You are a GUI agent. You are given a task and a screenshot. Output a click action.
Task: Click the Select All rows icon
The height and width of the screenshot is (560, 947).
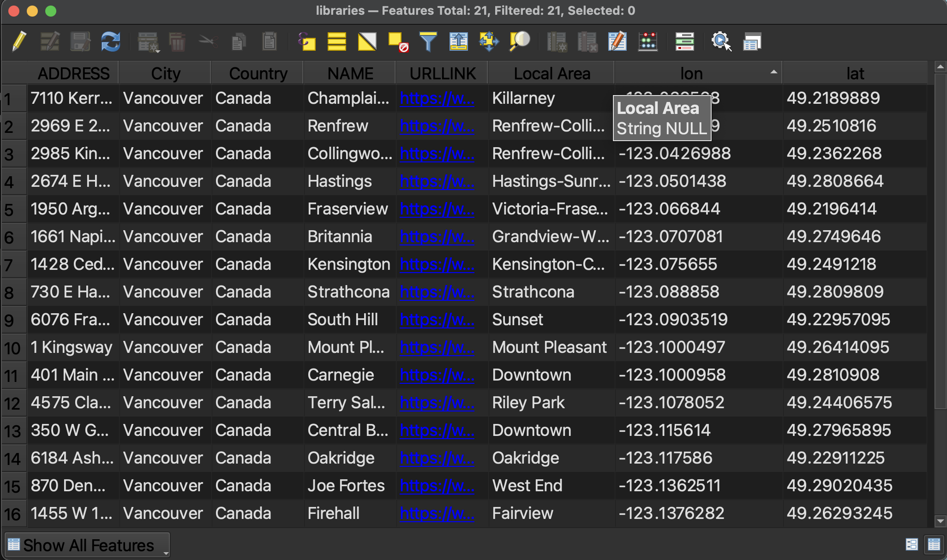click(x=336, y=42)
